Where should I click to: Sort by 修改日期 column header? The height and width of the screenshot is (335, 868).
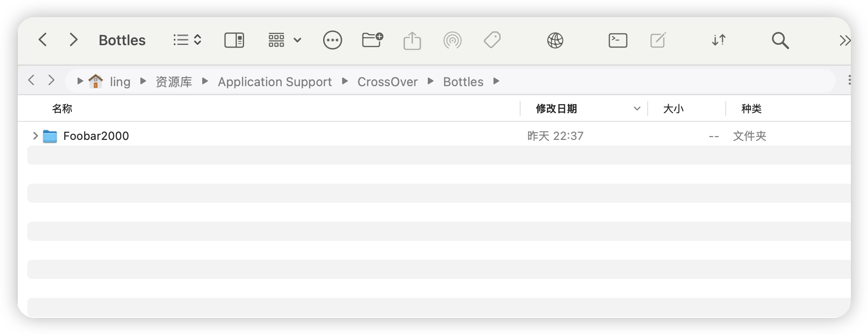[556, 109]
